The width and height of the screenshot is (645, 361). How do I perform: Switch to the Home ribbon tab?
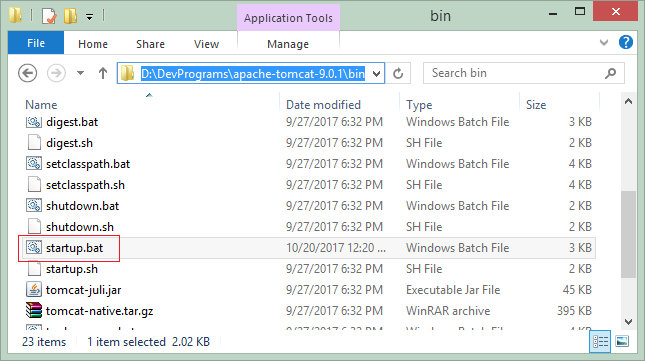click(x=93, y=44)
